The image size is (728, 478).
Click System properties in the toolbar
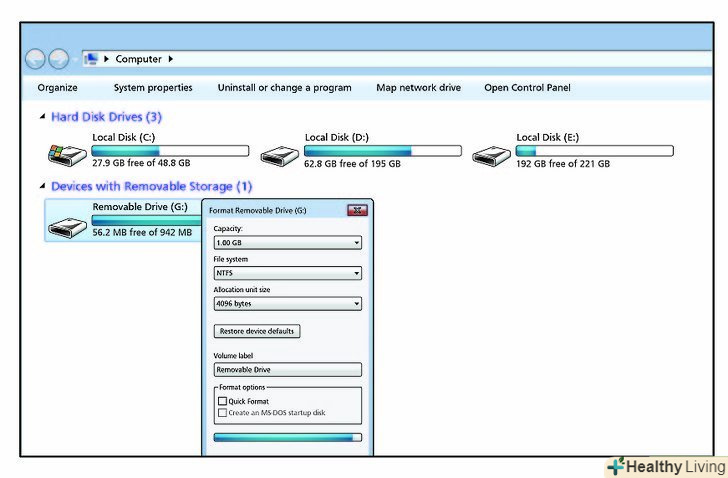pos(153,88)
